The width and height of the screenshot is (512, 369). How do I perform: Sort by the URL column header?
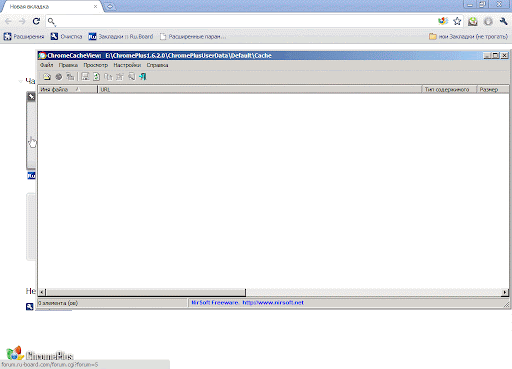260,89
